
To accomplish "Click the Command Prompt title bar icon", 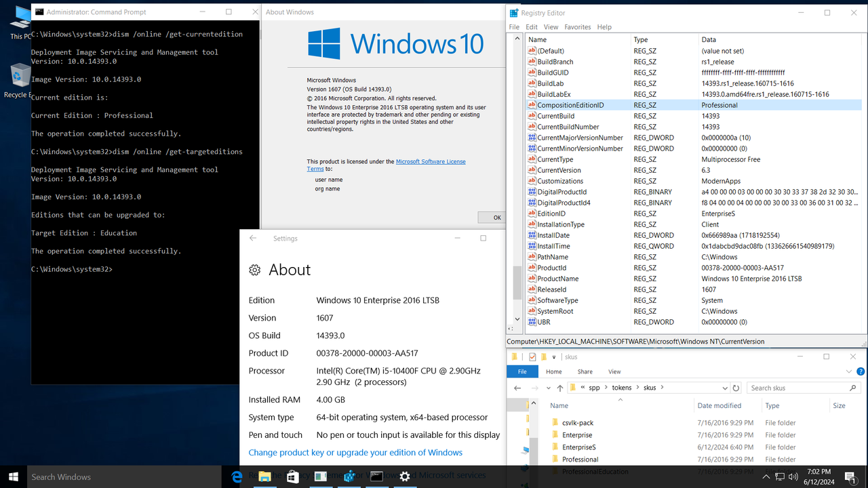I will pos(39,12).
